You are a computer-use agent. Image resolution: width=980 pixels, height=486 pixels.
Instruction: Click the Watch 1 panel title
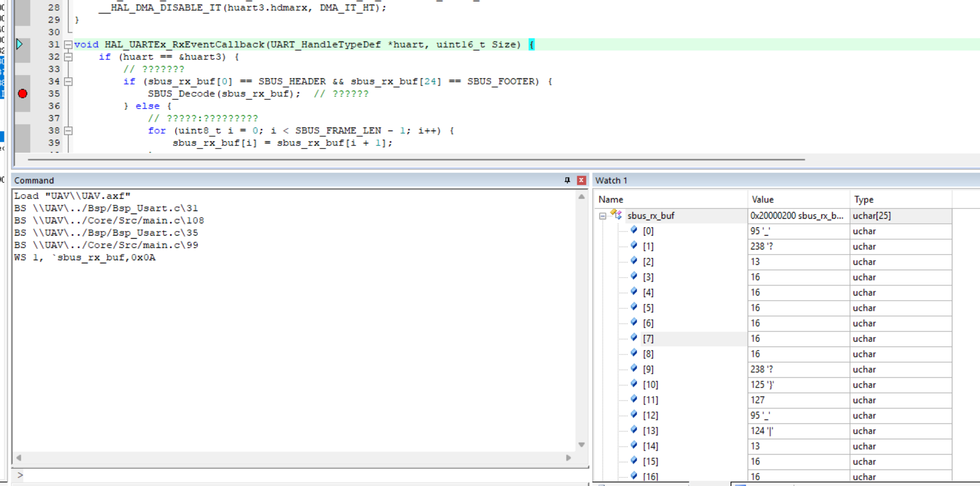point(611,180)
